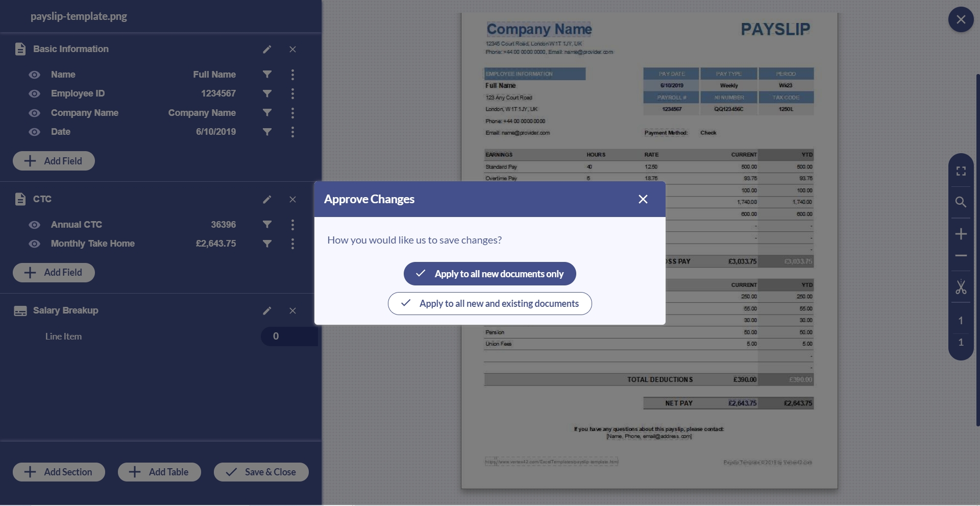Click Add Field under Basic Information
980x506 pixels.
54,161
